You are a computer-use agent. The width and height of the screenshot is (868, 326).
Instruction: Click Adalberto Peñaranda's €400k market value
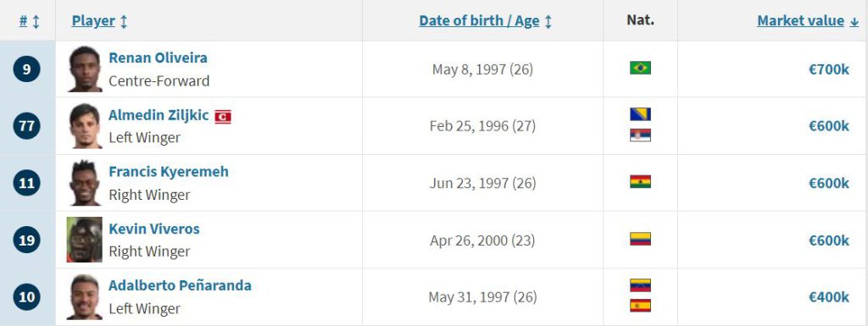tap(829, 297)
